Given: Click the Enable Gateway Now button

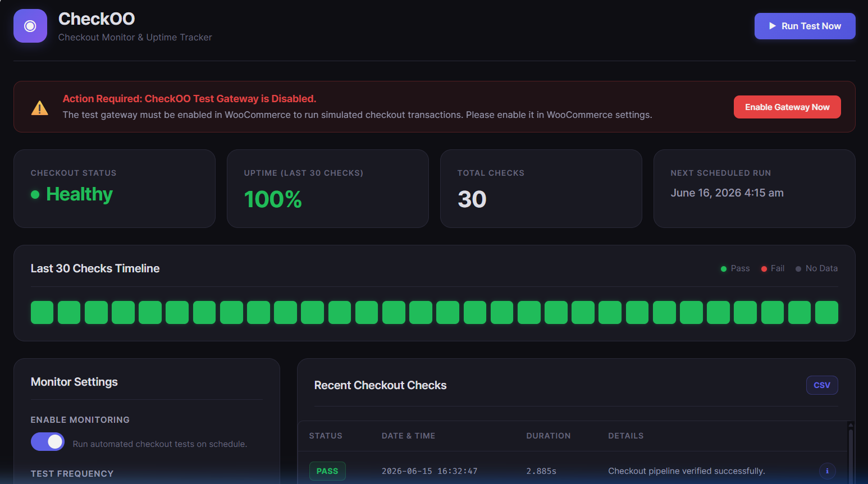Looking at the screenshot, I should pyautogui.click(x=787, y=107).
